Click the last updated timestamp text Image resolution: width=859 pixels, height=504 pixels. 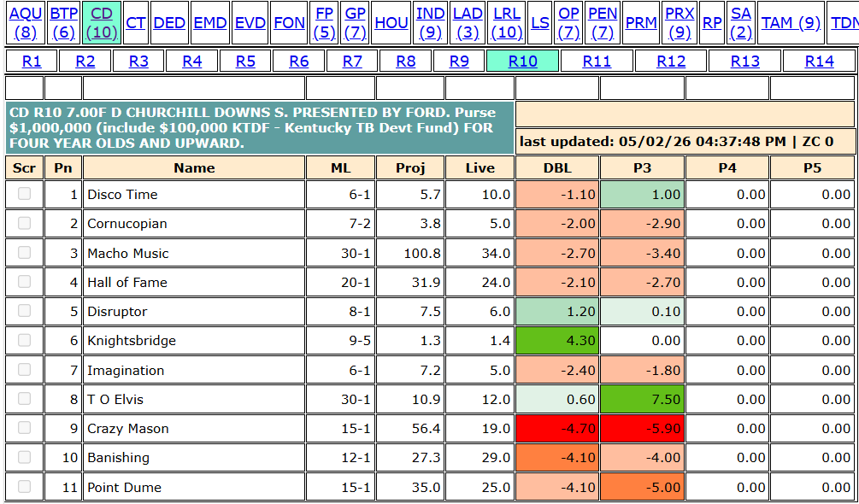pos(677,142)
